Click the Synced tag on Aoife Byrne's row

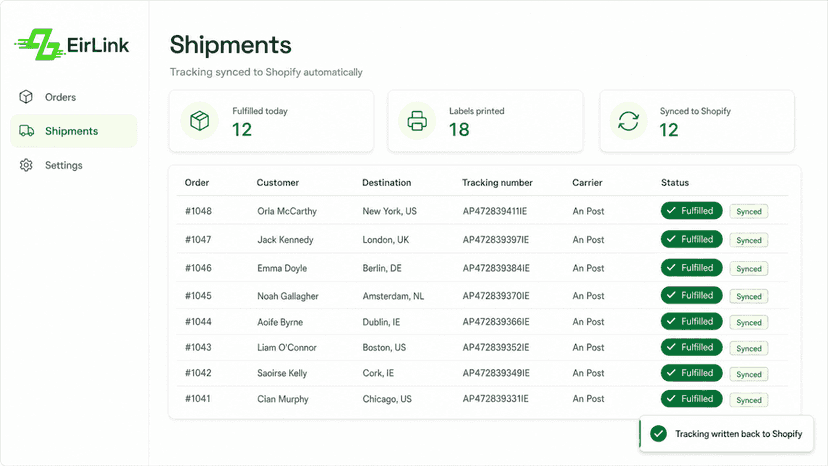click(749, 322)
